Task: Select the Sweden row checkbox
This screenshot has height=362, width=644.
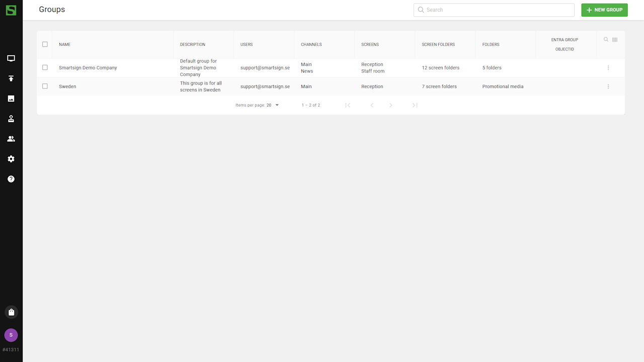Action: [x=45, y=86]
